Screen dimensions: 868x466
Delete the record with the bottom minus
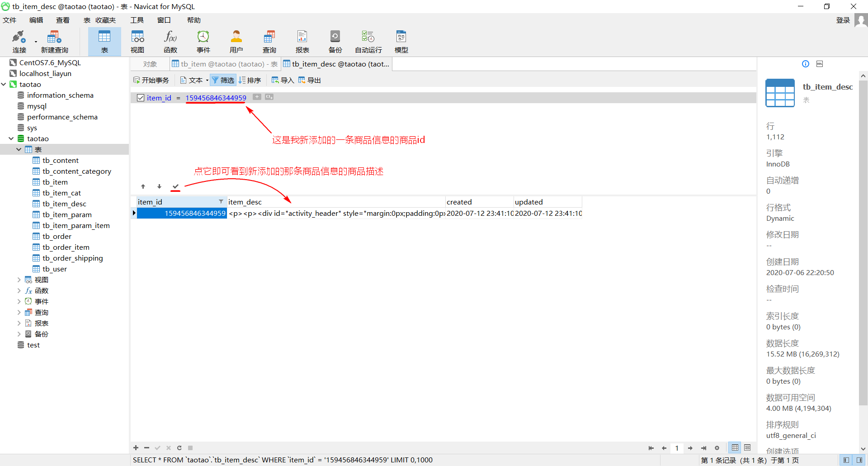point(146,448)
